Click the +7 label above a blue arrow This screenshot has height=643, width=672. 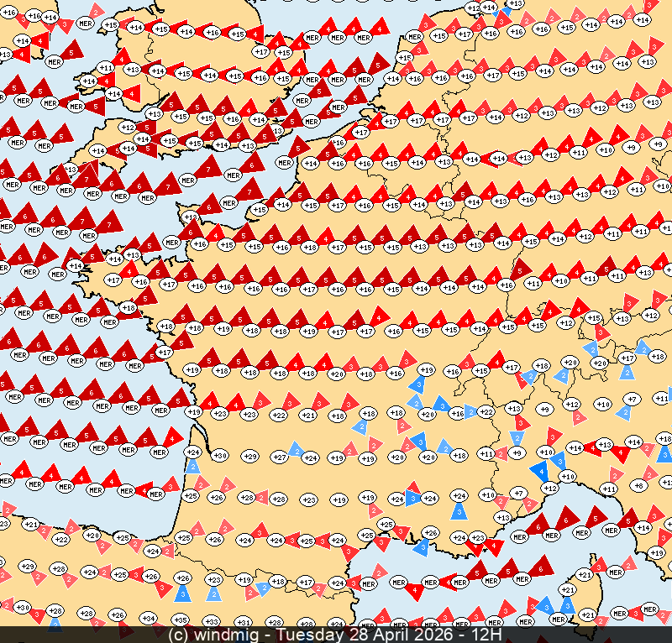[633, 399]
